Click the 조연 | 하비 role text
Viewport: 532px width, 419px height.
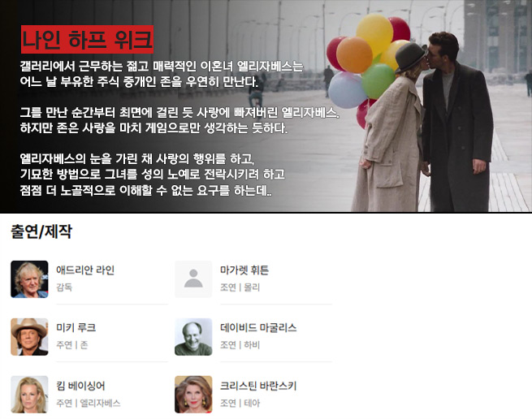point(240,345)
